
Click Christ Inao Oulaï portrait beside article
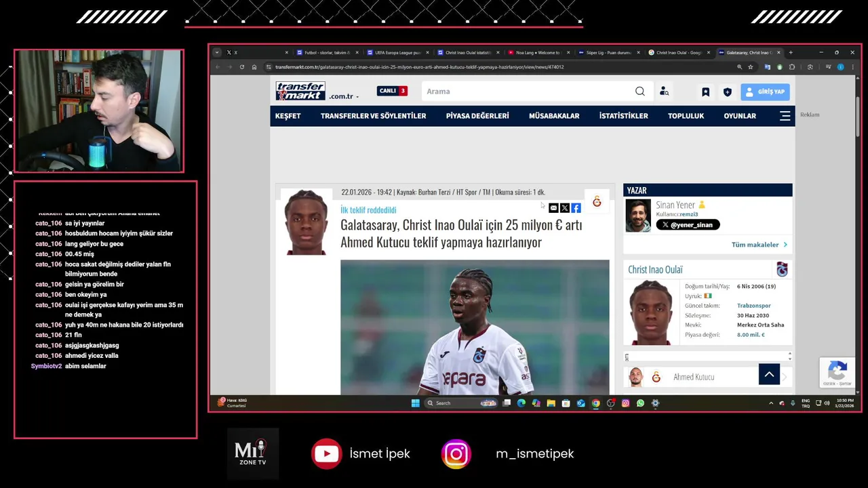[x=306, y=222]
